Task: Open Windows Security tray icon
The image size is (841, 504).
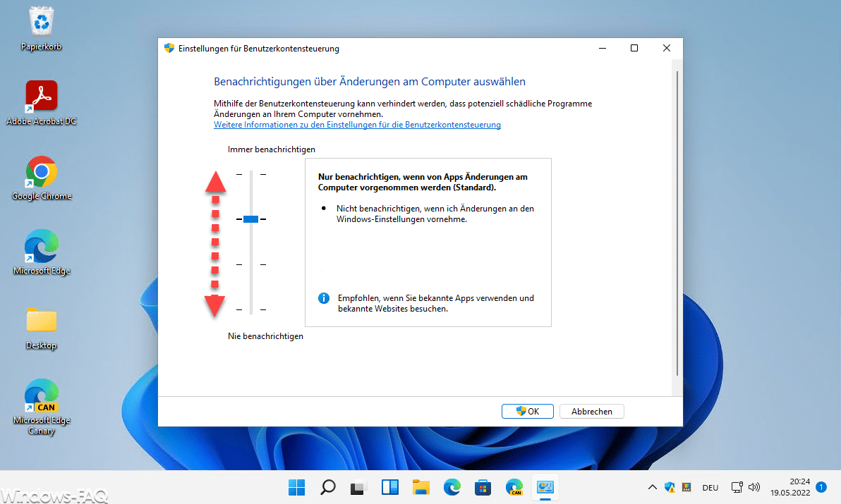Action: click(x=670, y=487)
